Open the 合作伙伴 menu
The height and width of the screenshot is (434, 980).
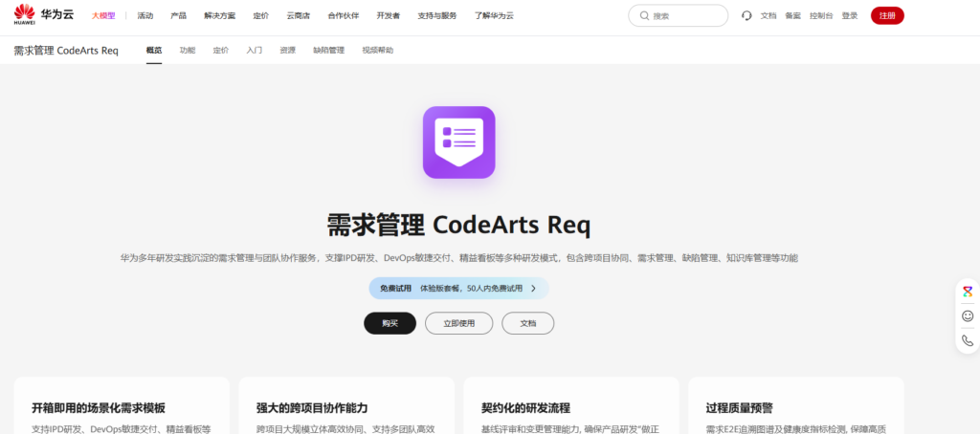[x=344, y=15]
